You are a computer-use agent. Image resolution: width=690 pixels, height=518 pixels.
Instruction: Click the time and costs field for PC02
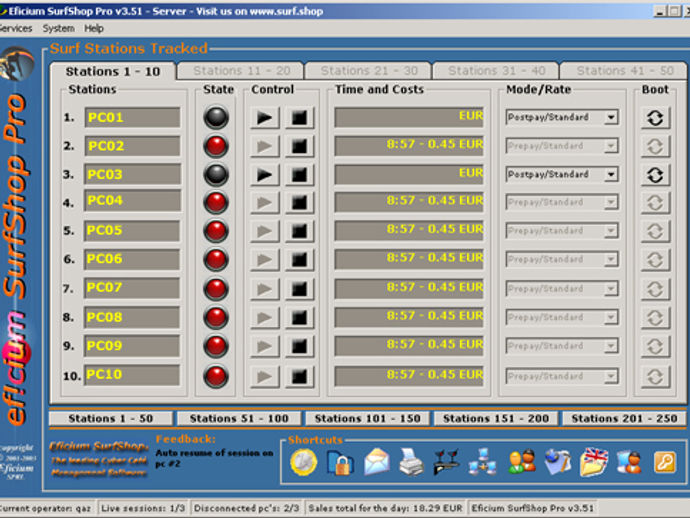[x=409, y=146]
